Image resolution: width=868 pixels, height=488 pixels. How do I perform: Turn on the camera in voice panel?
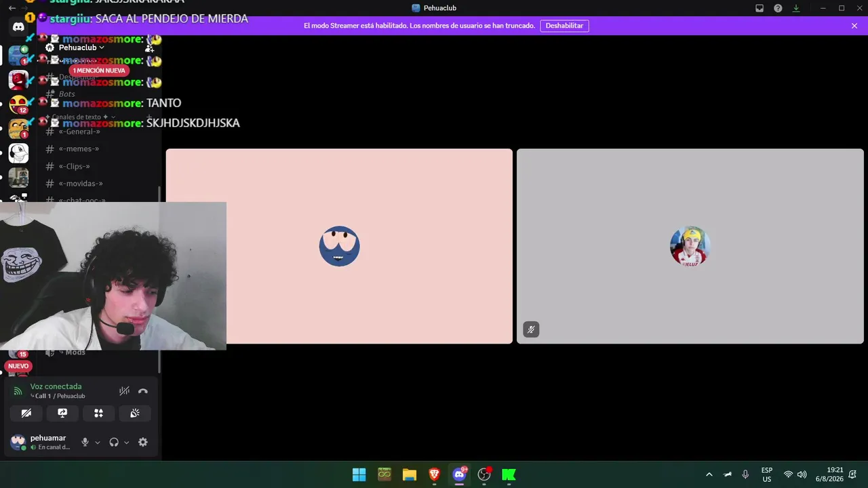point(26,413)
